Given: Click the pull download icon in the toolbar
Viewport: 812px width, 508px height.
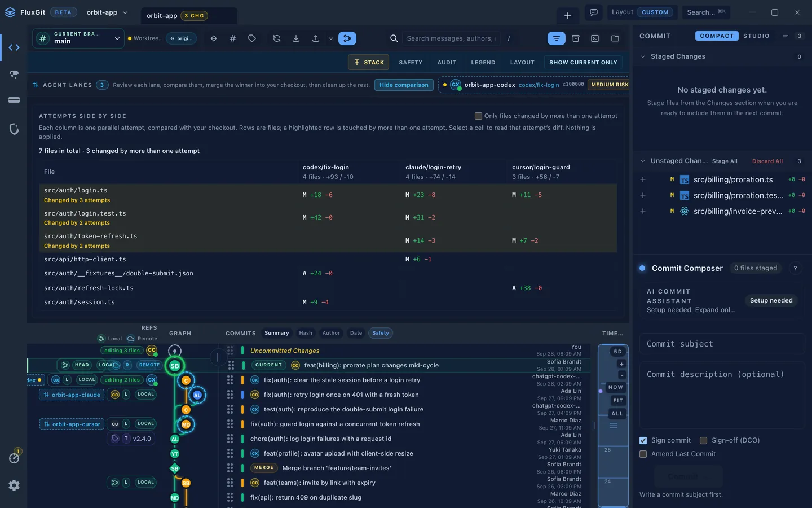Looking at the screenshot, I should coord(296,38).
